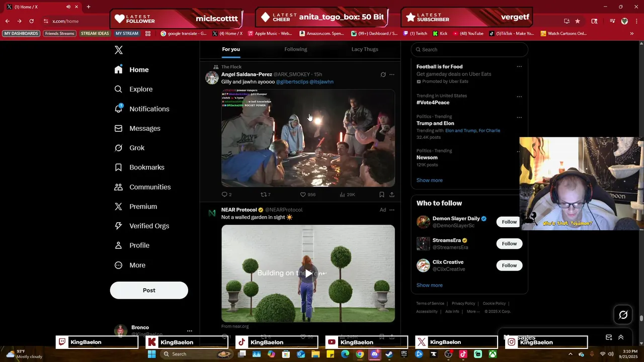Switch to the Lacy Thugs tab
Screen dimensions: 644x362
(x=365, y=49)
